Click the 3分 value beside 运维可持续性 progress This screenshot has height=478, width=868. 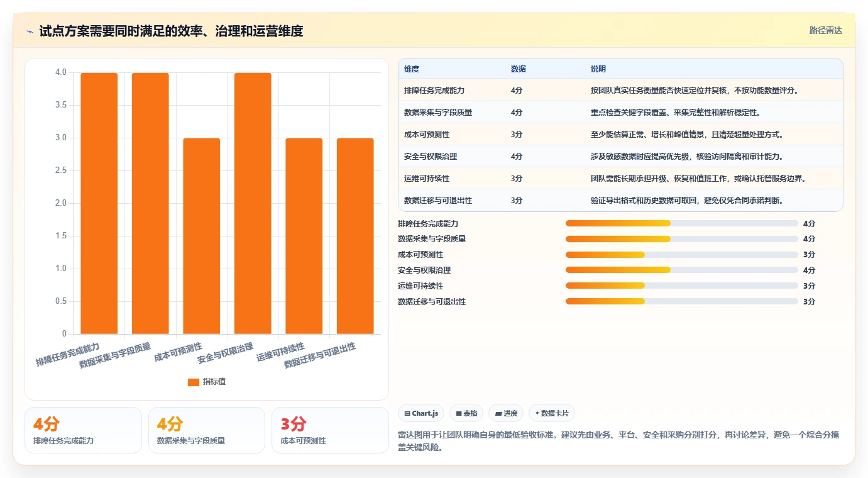809,286
